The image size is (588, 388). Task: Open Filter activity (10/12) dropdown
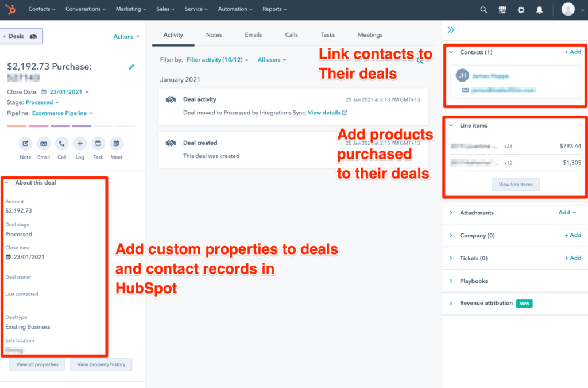(218, 60)
